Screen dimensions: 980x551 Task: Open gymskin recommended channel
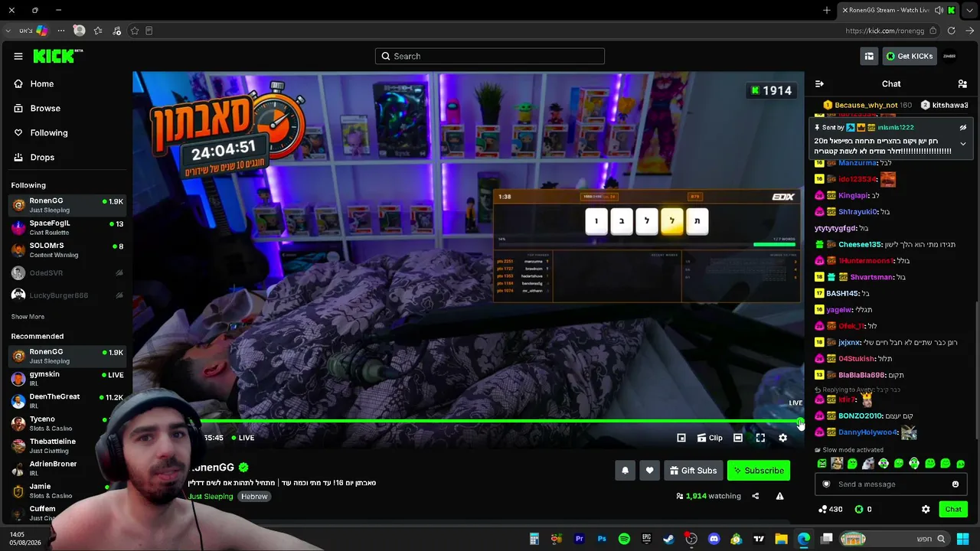tap(67, 378)
